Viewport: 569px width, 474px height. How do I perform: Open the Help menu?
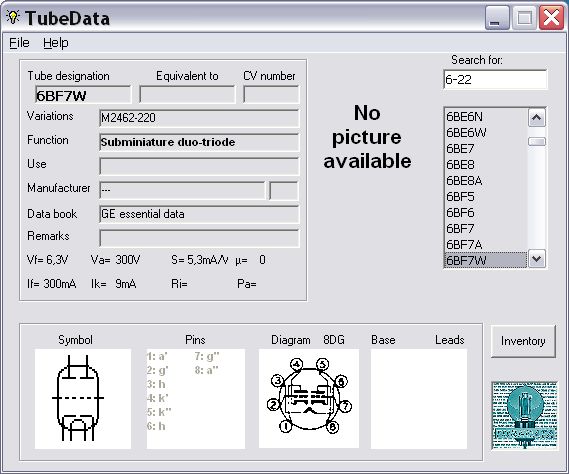pyautogui.click(x=56, y=43)
